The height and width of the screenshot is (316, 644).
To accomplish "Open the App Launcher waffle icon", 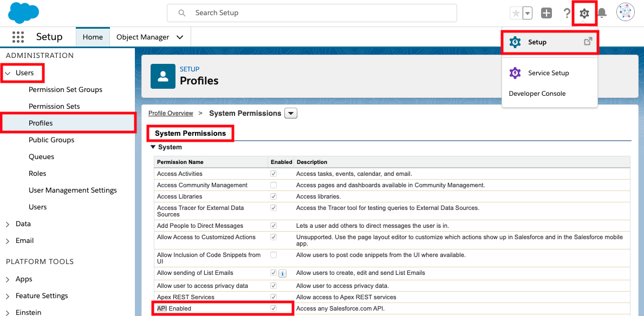I will [18, 37].
